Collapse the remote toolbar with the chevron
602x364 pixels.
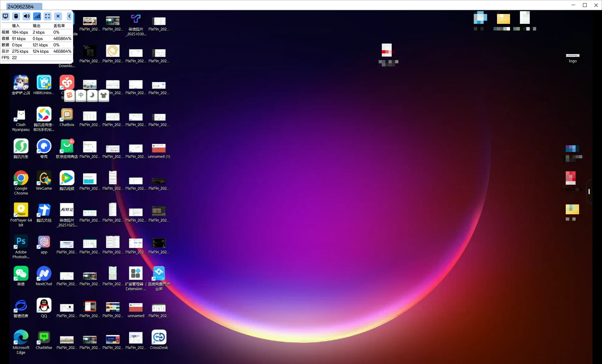(x=69, y=16)
